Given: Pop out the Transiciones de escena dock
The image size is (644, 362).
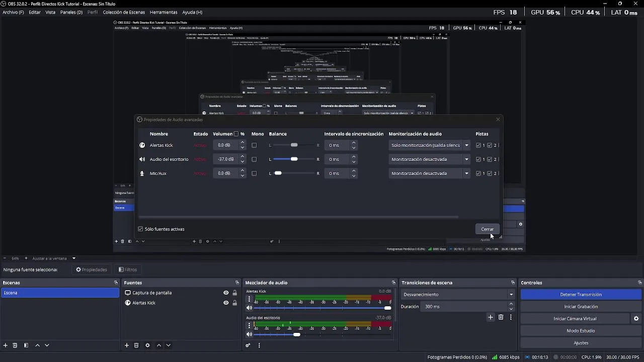Looking at the screenshot, I should (513, 283).
